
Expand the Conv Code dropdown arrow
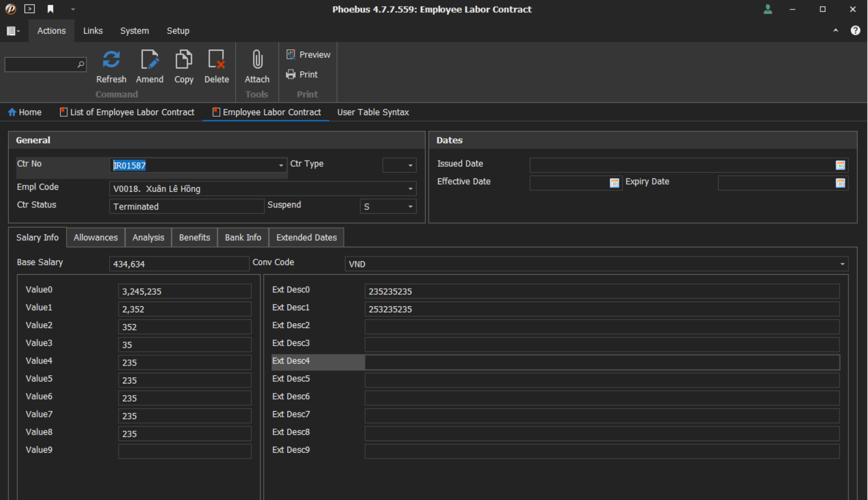point(842,264)
